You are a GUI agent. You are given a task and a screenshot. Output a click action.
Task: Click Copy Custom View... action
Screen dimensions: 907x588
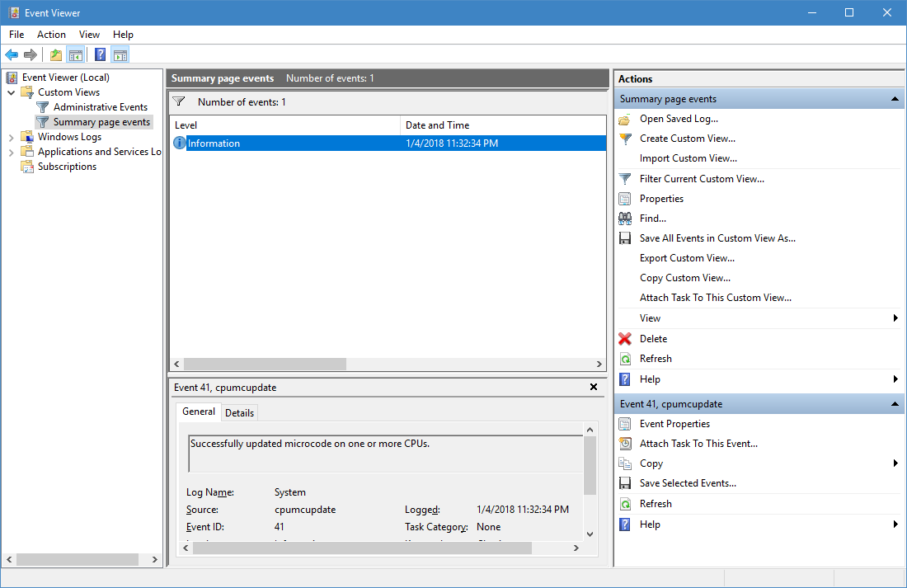685,278
